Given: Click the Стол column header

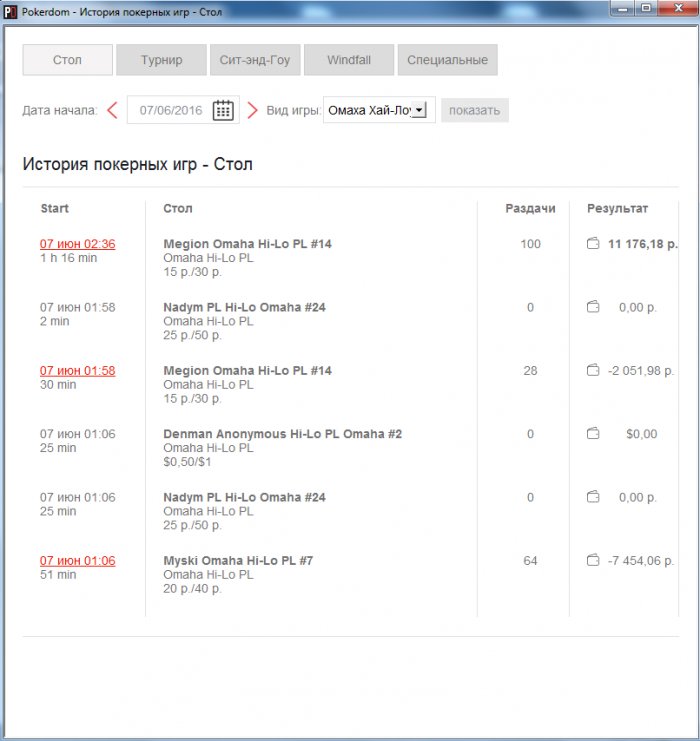Looking at the screenshot, I should (x=178, y=208).
